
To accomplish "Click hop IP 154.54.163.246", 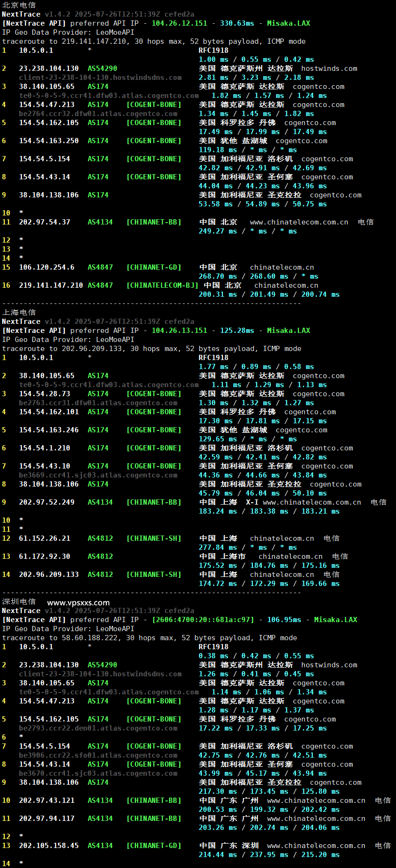I will click(x=49, y=430).
